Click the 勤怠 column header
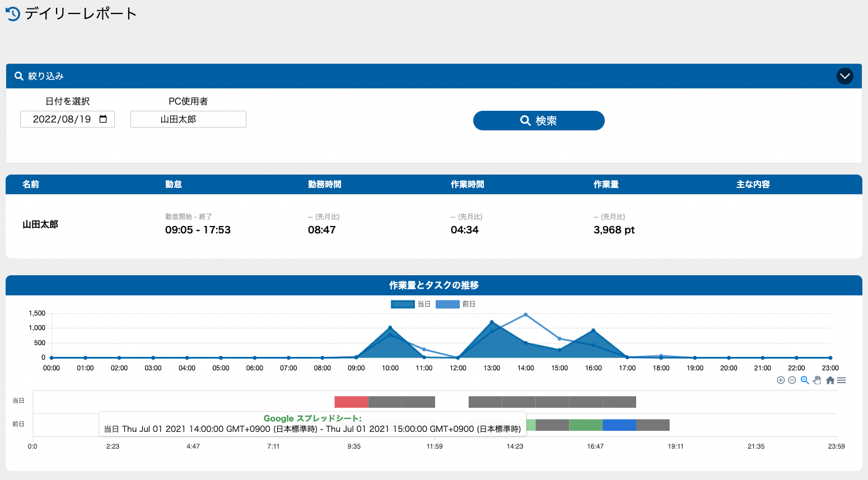The height and width of the screenshot is (480, 868). point(174,185)
